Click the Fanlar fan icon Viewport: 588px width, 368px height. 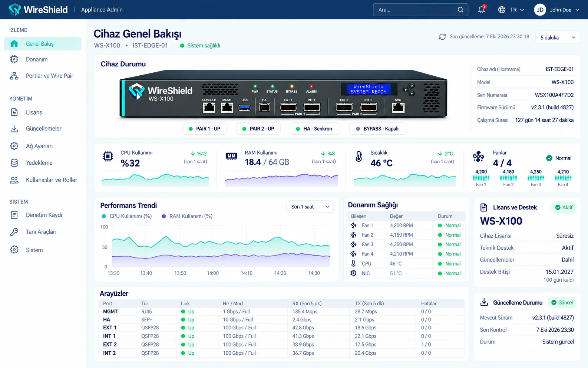[x=478, y=156]
